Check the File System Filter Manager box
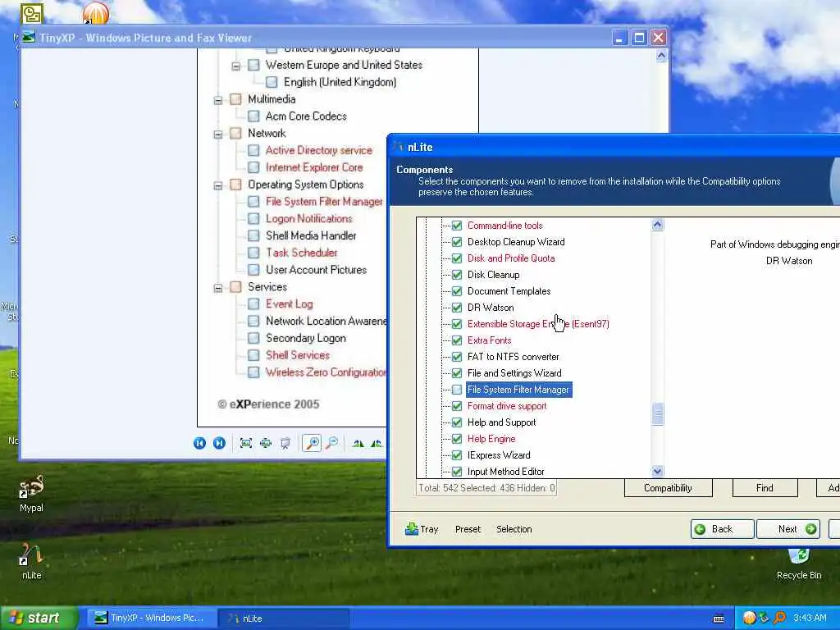 pos(456,390)
